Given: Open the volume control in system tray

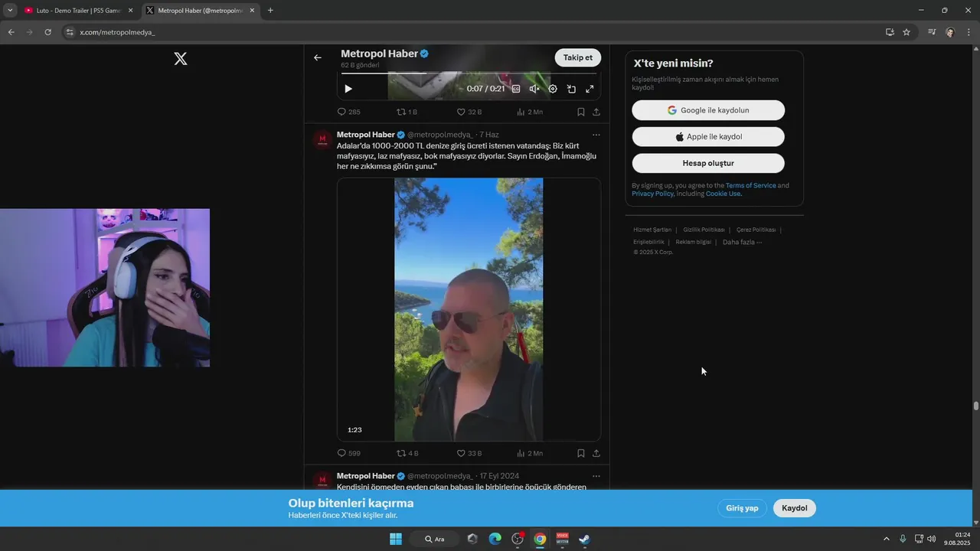Looking at the screenshot, I should pos(931,539).
